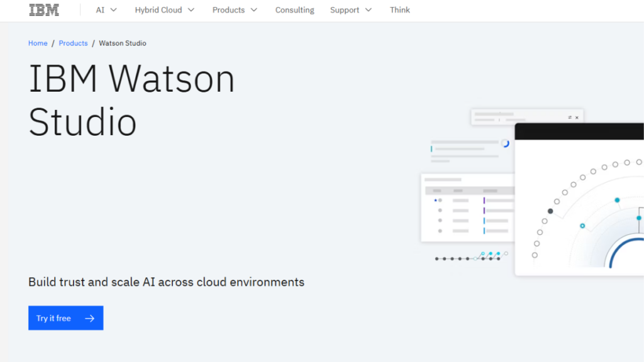The image size is (644, 362).
Task: Go to Home via the breadcrumb link
Action: (x=38, y=43)
